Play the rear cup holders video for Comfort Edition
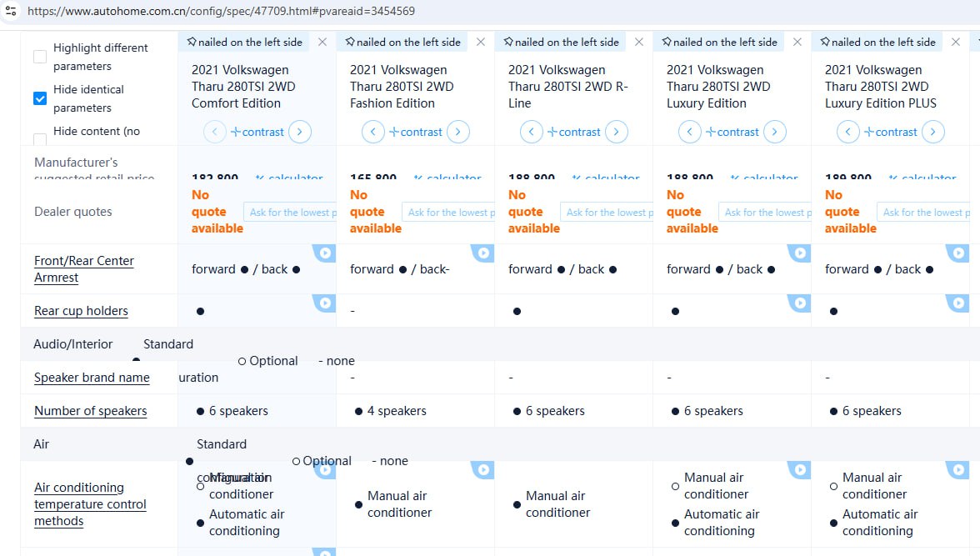Screen dimensions: 980x556 (325, 303)
